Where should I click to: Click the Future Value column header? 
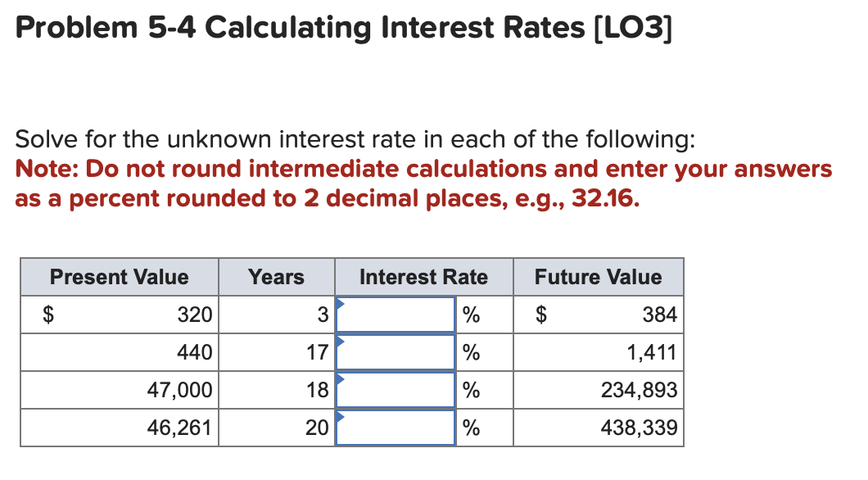click(597, 277)
